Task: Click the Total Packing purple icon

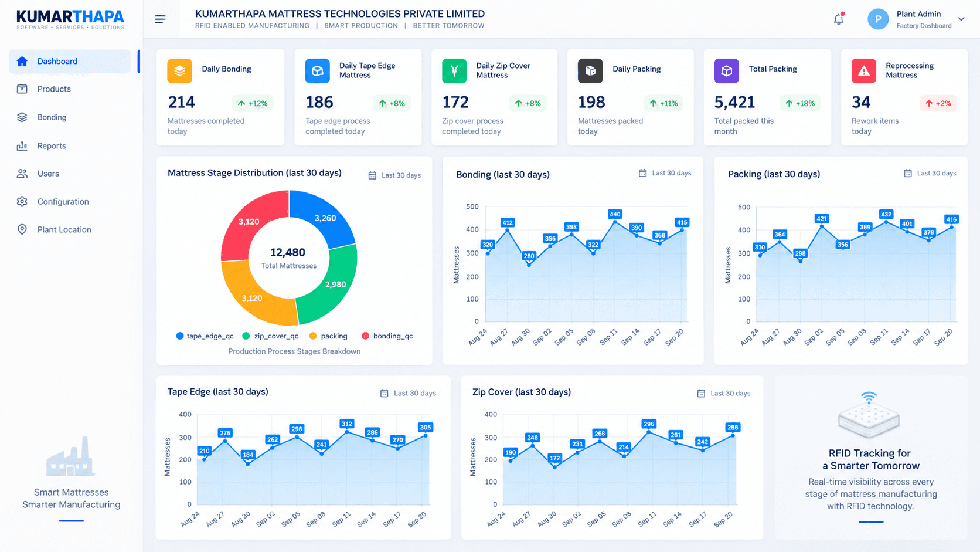Action: pos(726,71)
